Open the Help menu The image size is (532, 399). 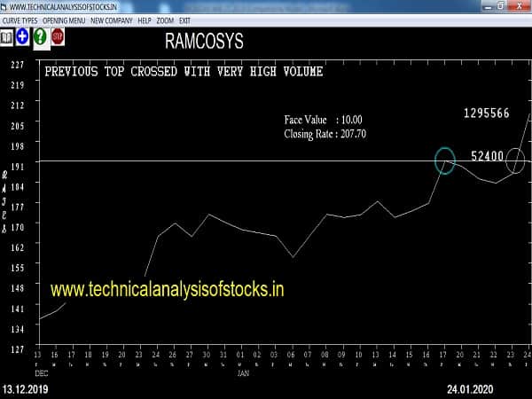(x=145, y=20)
